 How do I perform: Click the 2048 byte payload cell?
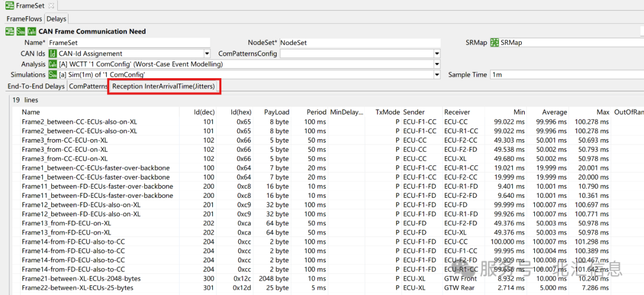pyautogui.click(x=274, y=278)
